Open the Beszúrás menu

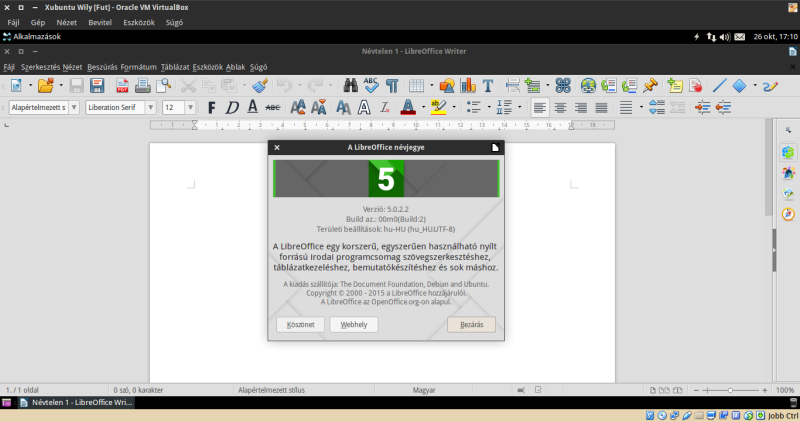[x=102, y=67]
